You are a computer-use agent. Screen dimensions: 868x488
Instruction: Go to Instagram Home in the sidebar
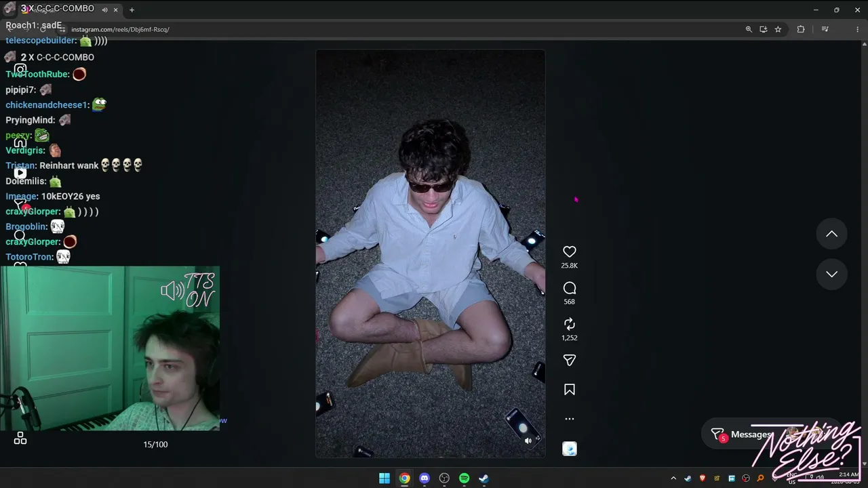[x=20, y=142]
